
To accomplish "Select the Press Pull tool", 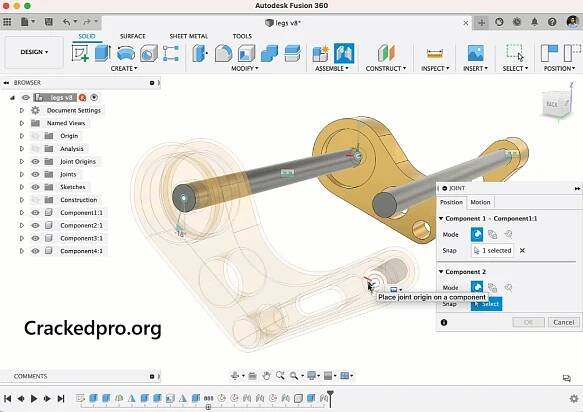I will pos(200,53).
